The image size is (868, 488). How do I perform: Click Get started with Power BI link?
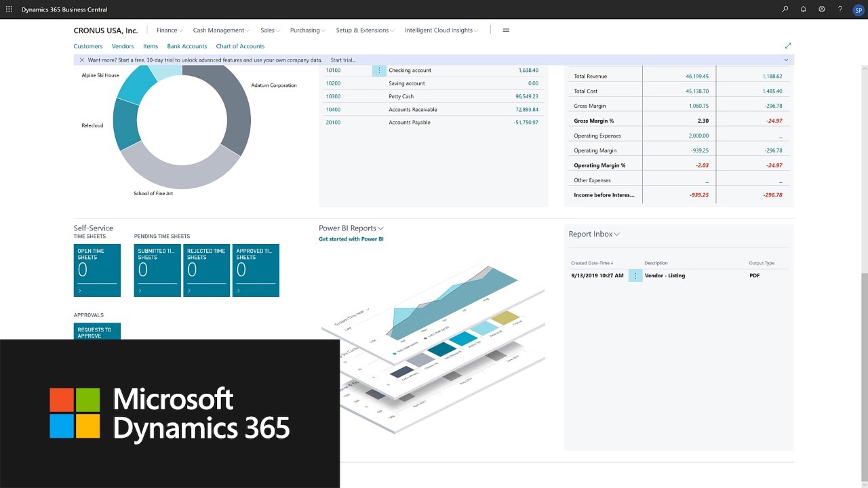pos(351,239)
